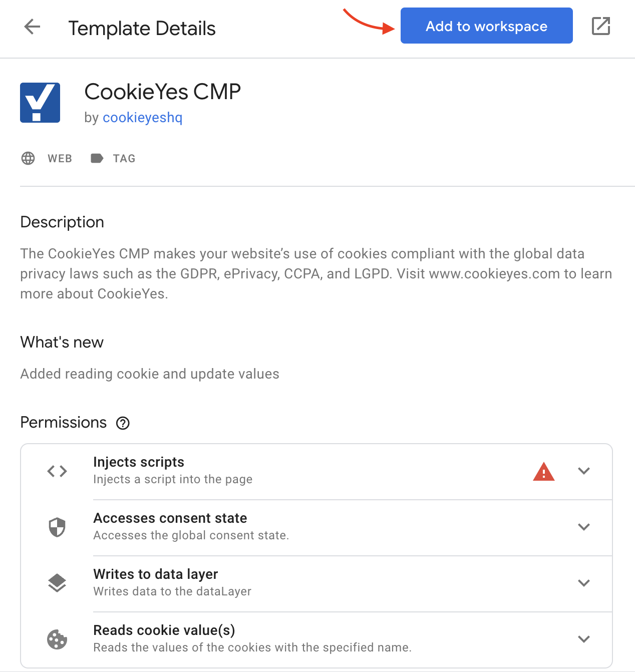Click the data layer stack icon
The height and width of the screenshot is (672, 635).
click(x=57, y=583)
